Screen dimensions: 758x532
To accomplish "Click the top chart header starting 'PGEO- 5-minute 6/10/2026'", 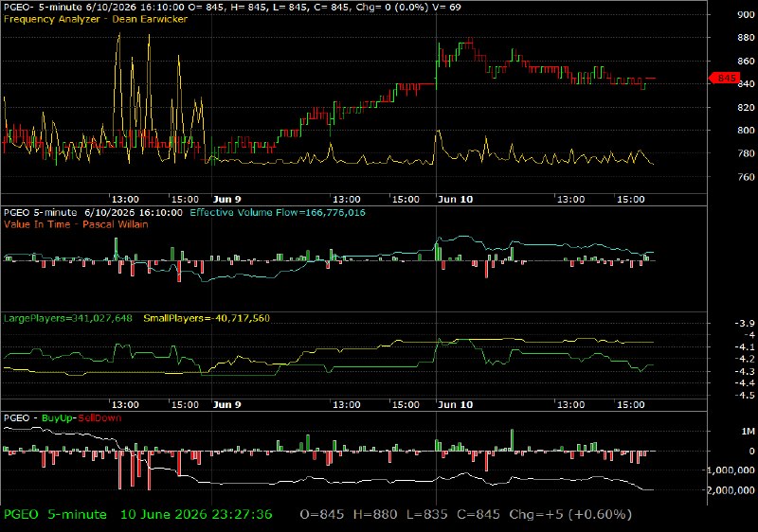I will [x=232, y=8].
